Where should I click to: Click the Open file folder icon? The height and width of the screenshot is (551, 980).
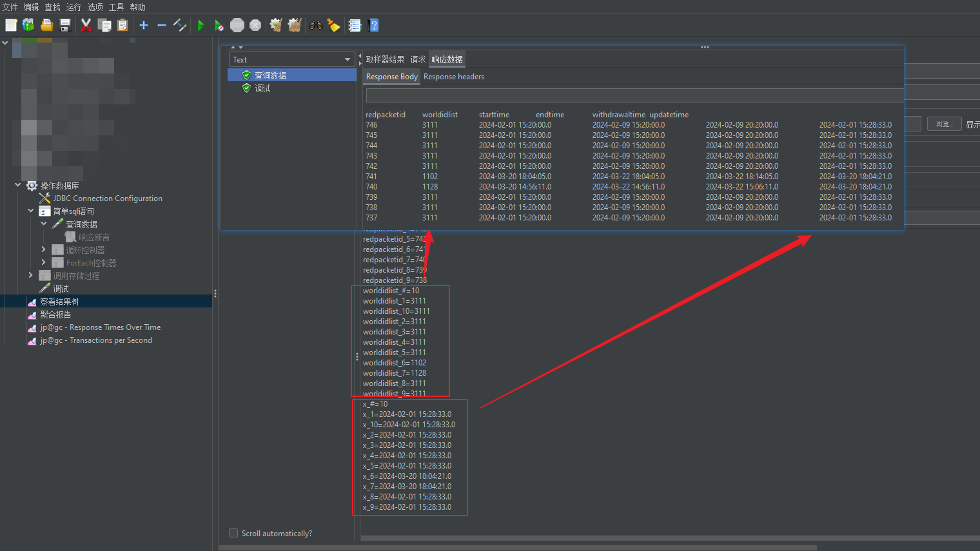click(46, 25)
